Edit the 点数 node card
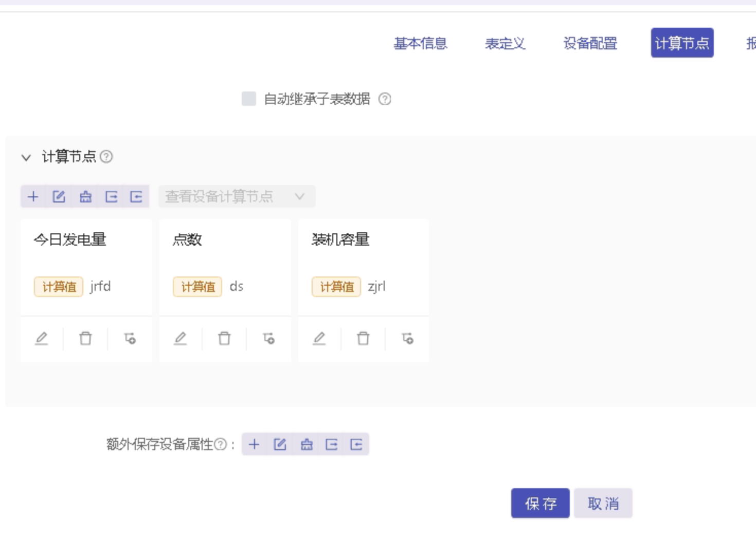Screen dimensions: 756x556 (x=181, y=339)
